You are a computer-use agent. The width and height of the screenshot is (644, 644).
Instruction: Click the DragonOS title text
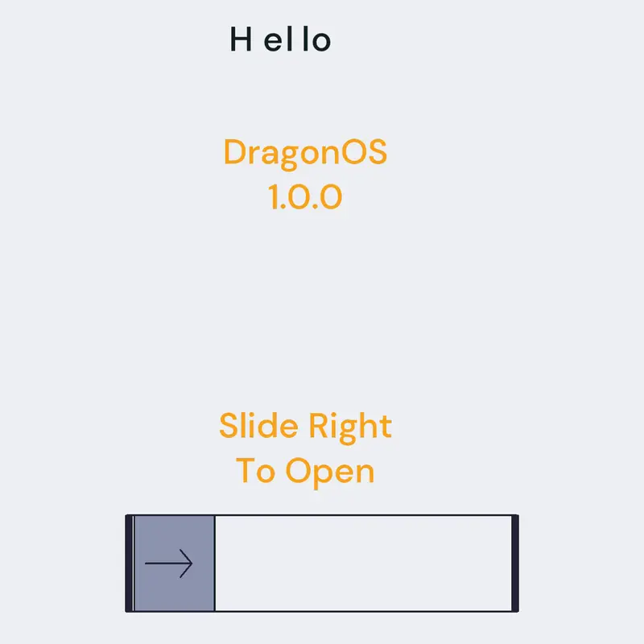pyautogui.click(x=305, y=153)
